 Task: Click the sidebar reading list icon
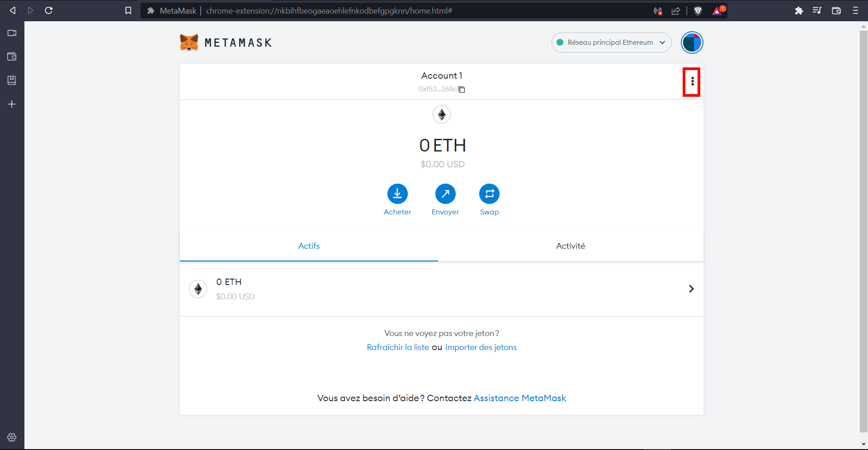12,81
